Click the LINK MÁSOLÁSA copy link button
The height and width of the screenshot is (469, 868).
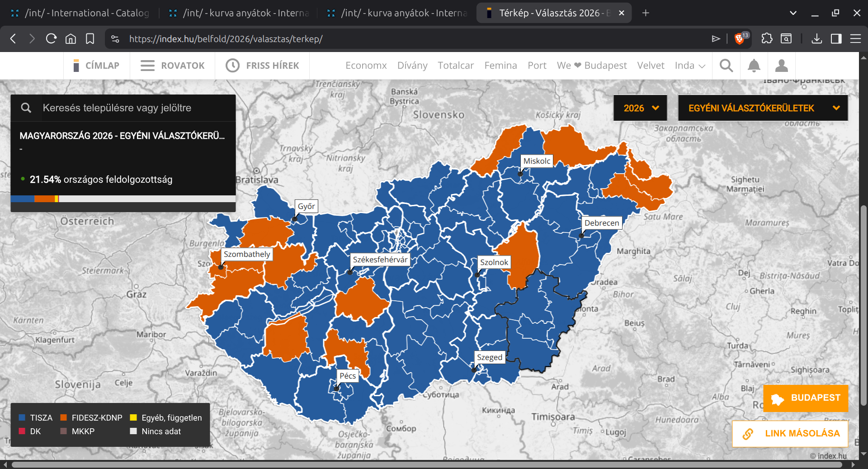(790, 433)
